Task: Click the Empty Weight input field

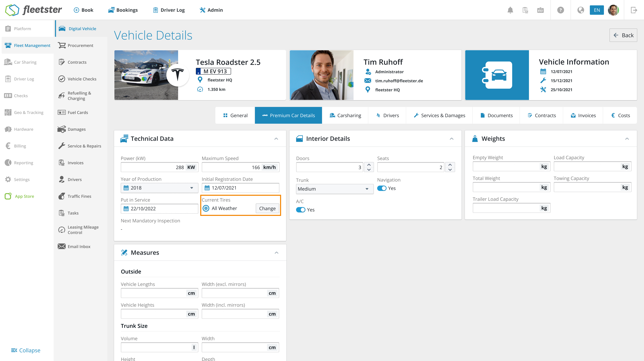Action: click(x=512, y=166)
